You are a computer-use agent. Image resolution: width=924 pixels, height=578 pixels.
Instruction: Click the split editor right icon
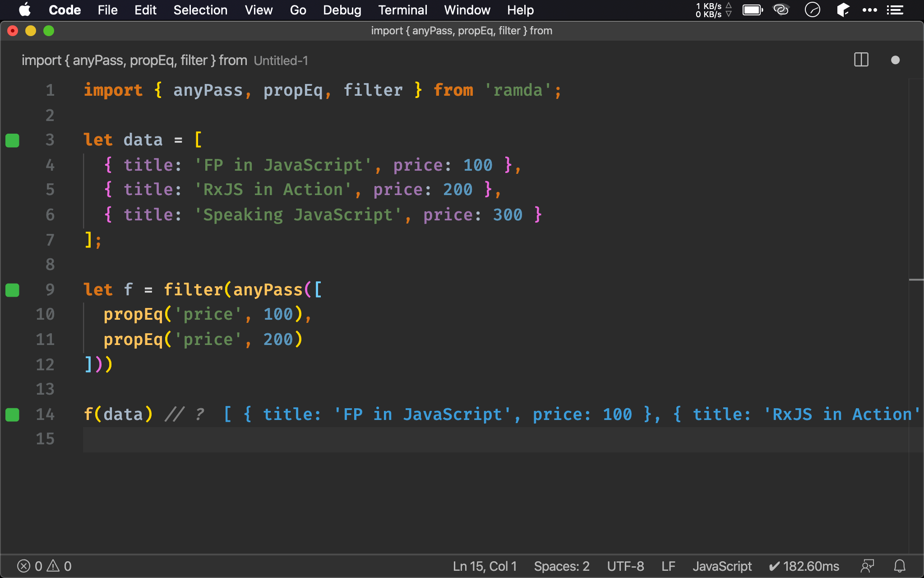point(861,60)
